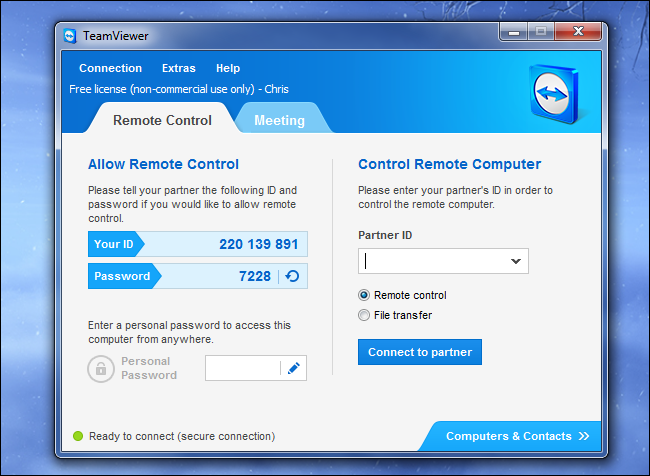The height and width of the screenshot is (476, 650).
Task: Maximize the TeamViewer window
Action: click(541, 32)
